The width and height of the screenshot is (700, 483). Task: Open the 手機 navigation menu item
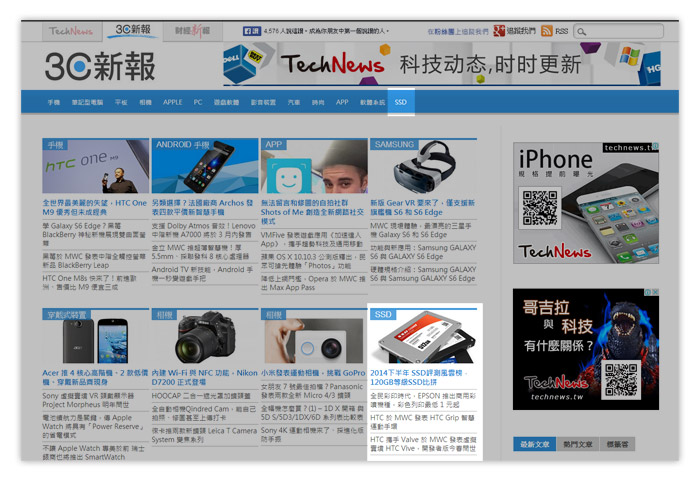[x=54, y=102]
